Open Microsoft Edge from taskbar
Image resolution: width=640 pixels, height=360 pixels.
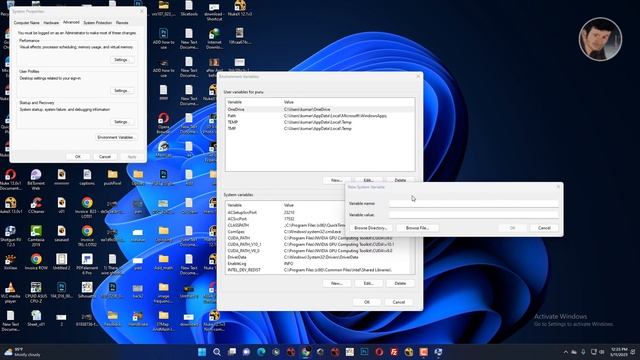coord(261,352)
